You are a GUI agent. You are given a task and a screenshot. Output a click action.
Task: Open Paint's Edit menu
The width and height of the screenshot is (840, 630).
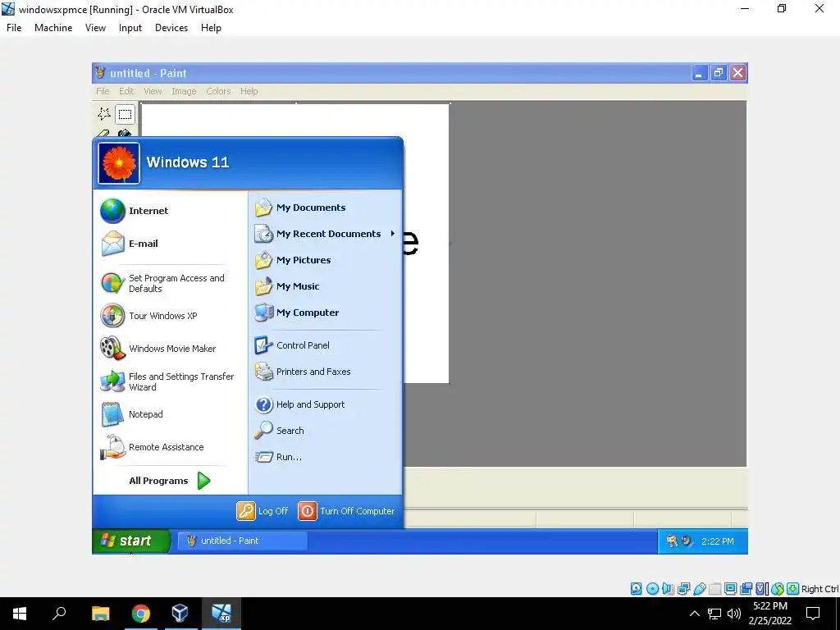click(x=126, y=92)
